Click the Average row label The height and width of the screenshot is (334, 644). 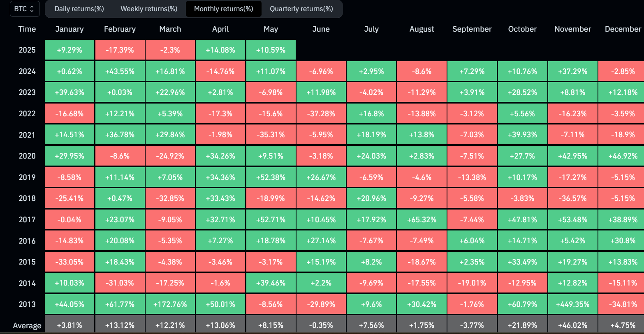pyautogui.click(x=27, y=326)
